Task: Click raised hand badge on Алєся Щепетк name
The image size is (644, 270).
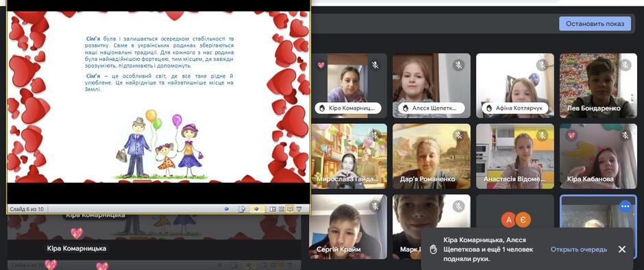Action: coord(406,108)
